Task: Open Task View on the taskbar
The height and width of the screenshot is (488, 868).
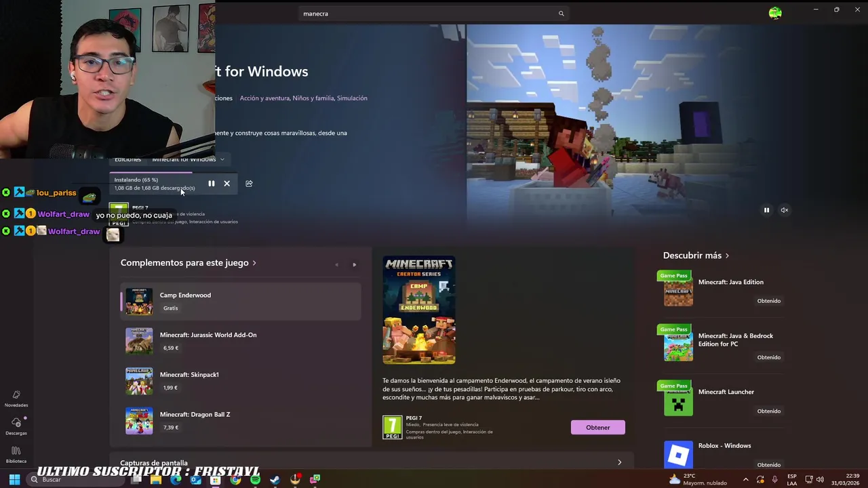Action: [136, 480]
